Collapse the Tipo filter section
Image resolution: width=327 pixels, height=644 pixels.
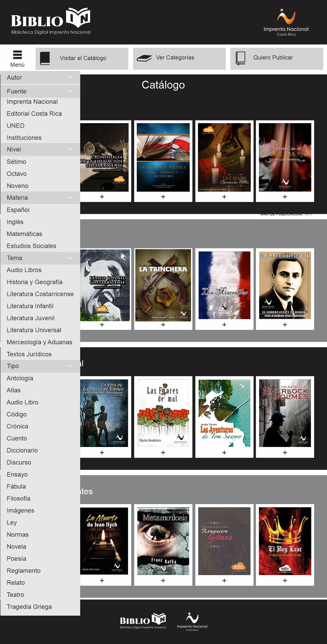tap(40, 366)
